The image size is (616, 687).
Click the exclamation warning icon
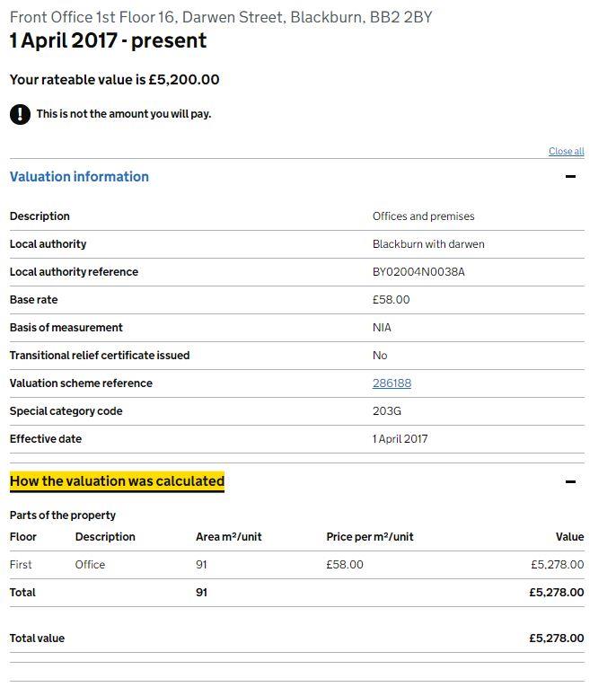pos(20,114)
